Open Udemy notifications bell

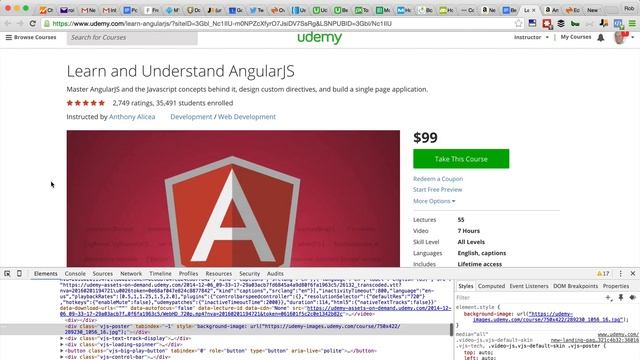(601, 38)
